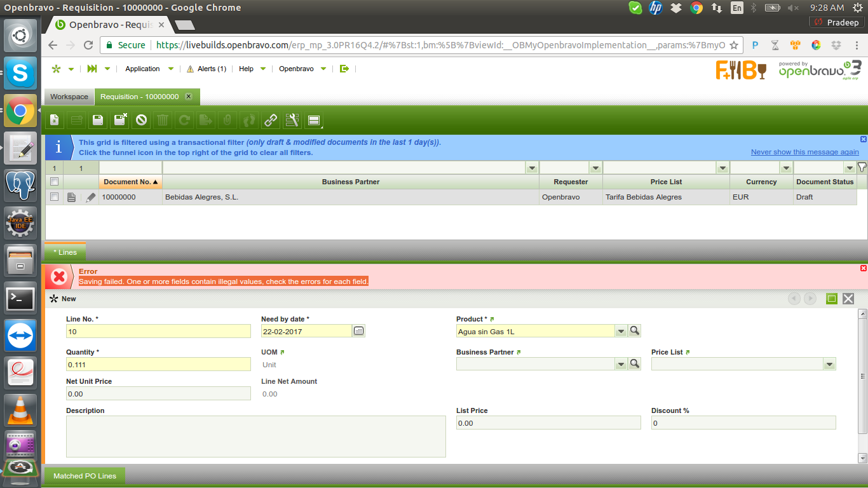The image size is (868, 488).
Task: Toggle the select-all checkbox in grid header
Action: point(55,182)
